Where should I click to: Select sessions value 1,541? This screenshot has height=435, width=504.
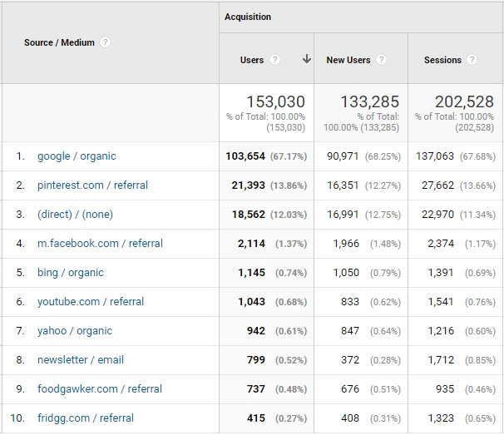click(441, 302)
